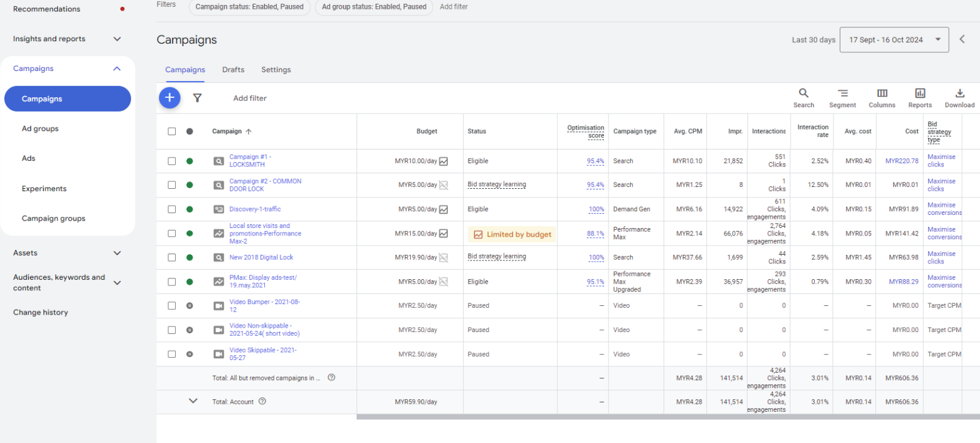Click the blue plus new campaign button
Viewport: 980px width, 443px height.
pos(170,98)
